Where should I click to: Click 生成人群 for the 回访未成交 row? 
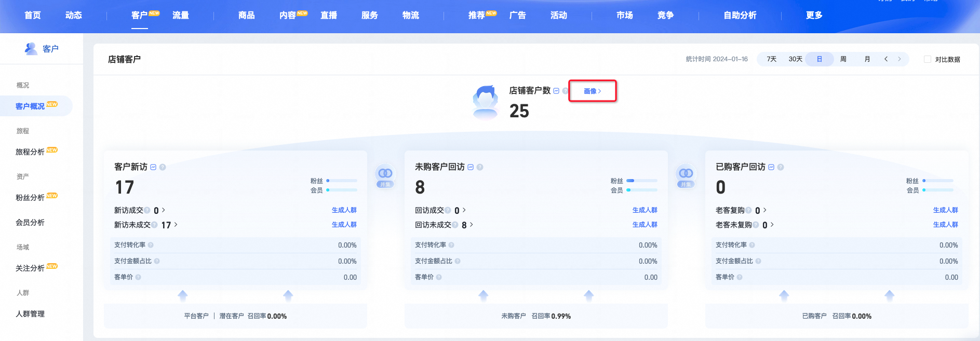point(645,225)
